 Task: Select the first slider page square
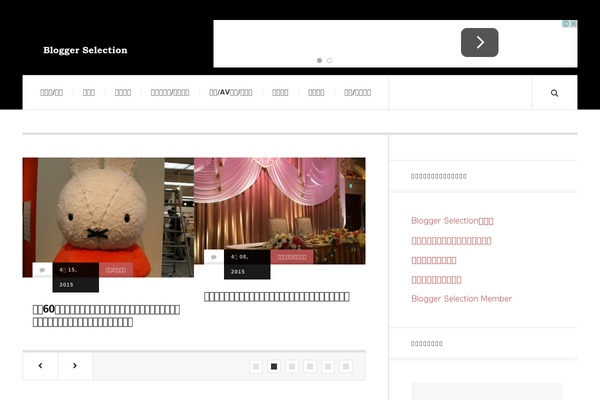256,367
